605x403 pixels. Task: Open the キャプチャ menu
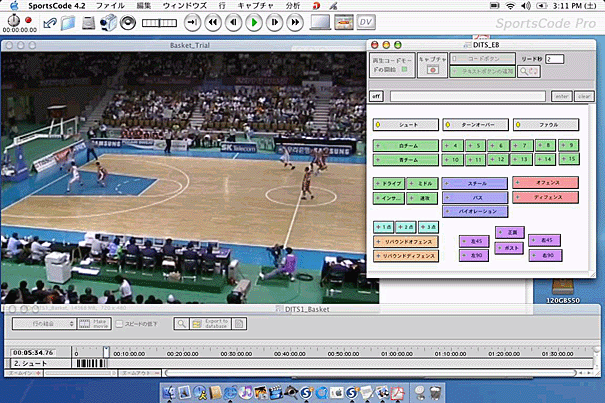[x=255, y=5]
